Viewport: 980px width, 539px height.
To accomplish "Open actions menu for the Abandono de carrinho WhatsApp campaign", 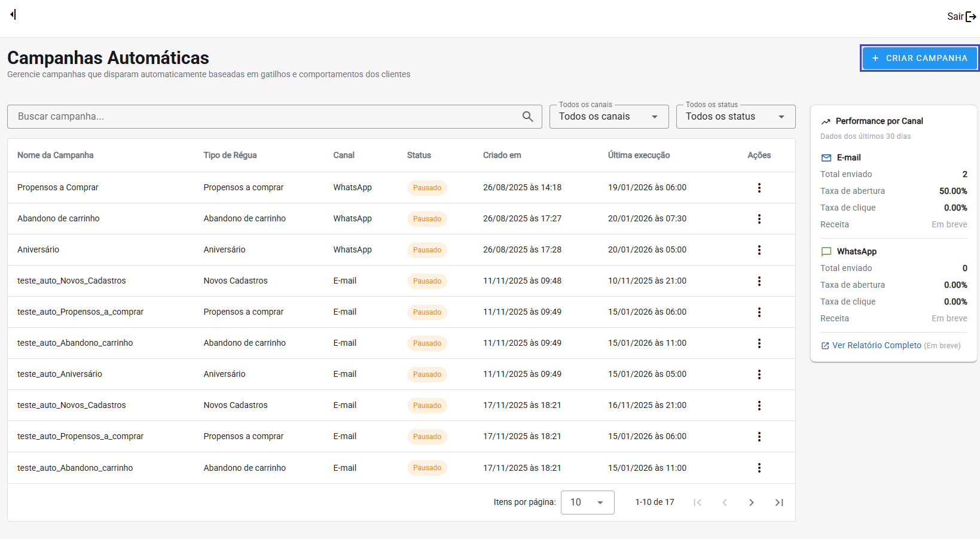I will point(759,219).
